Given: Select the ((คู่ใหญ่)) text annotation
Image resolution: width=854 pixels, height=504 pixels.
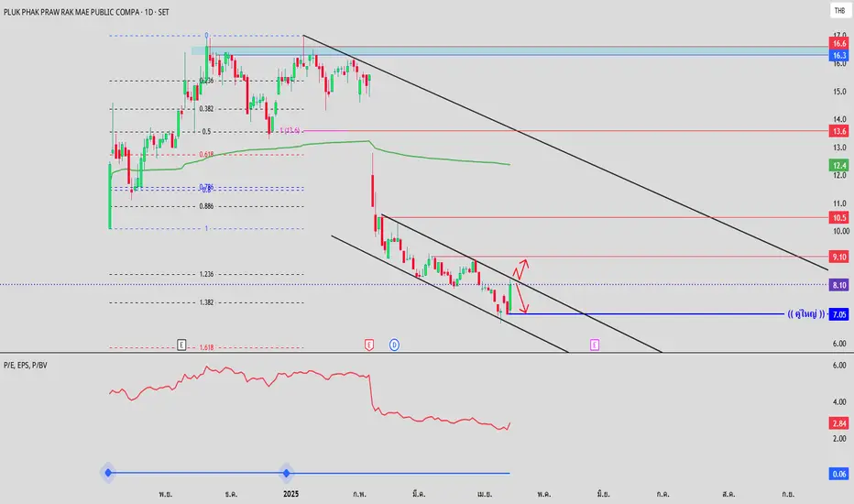Looking at the screenshot, I should click(806, 313).
